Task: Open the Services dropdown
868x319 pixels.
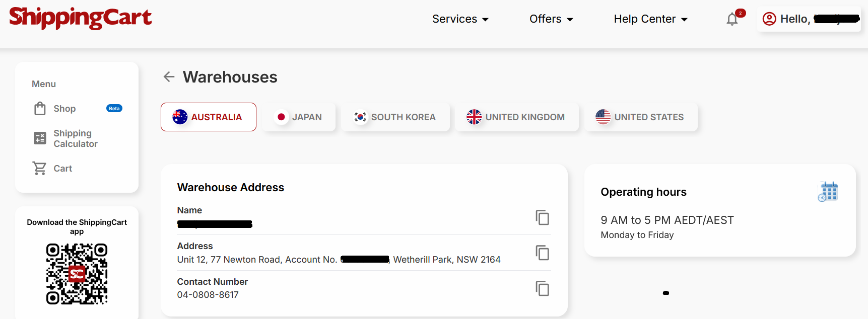Action: point(460,19)
